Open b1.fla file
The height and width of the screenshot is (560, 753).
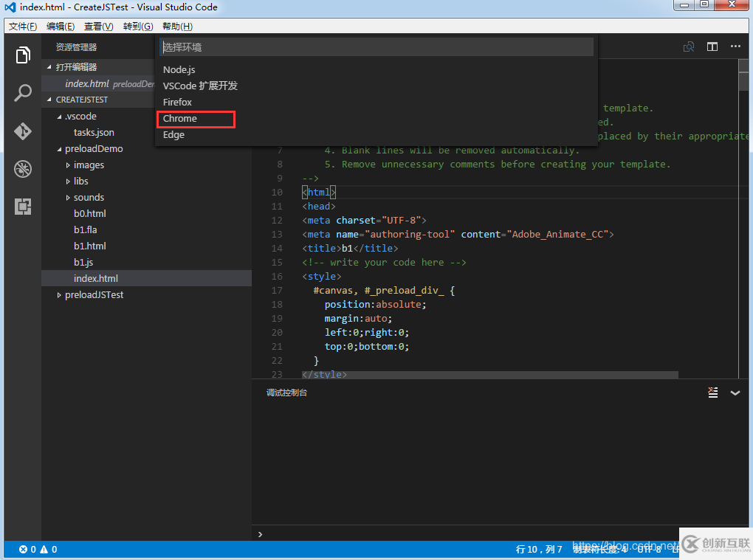(x=86, y=230)
